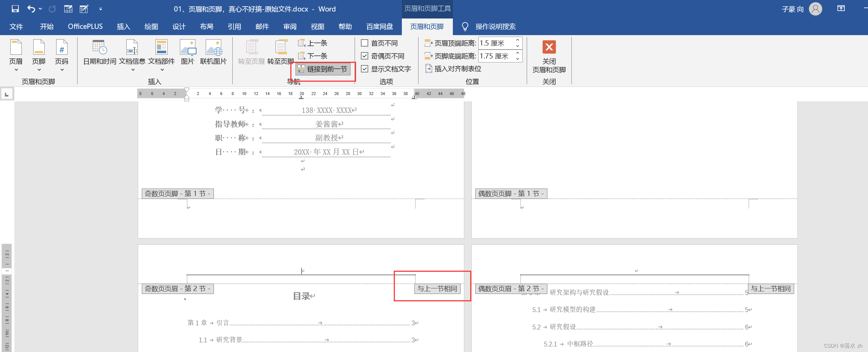Go to 上一条 section
The width and height of the screenshot is (868, 352).
point(312,43)
